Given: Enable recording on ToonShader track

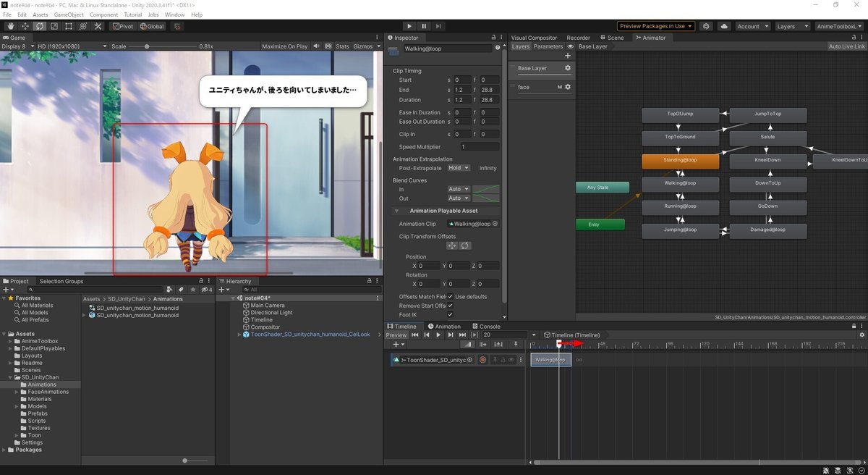Looking at the screenshot, I should click(482, 360).
